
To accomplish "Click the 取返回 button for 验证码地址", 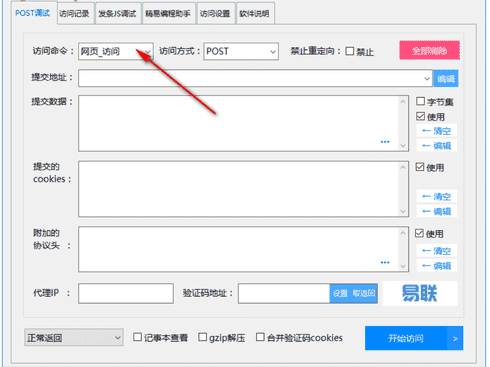I will [364, 293].
